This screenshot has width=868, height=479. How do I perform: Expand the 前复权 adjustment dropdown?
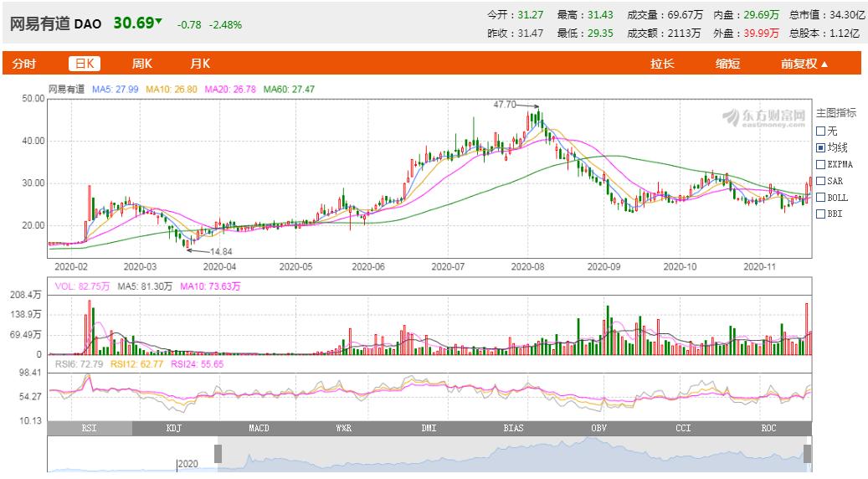click(x=804, y=64)
